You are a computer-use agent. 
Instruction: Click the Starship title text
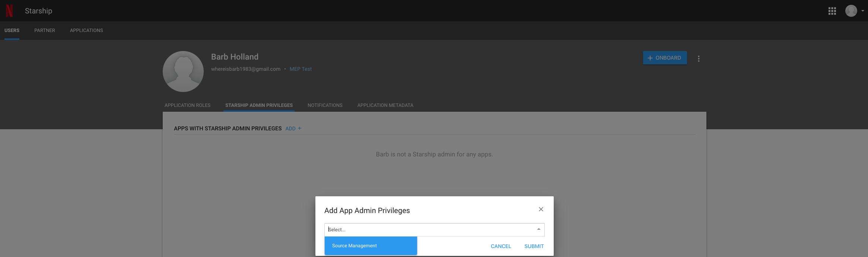pyautogui.click(x=38, y=11)
